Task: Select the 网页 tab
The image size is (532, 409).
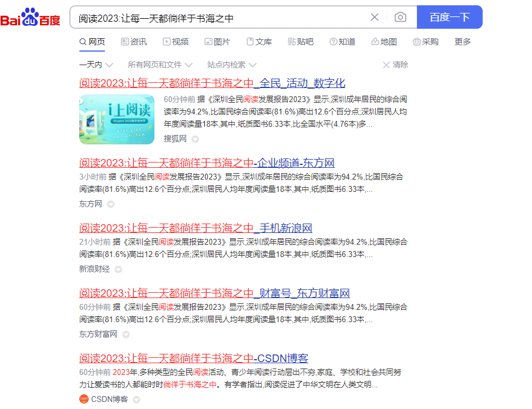Action: [x=92, y=42]
